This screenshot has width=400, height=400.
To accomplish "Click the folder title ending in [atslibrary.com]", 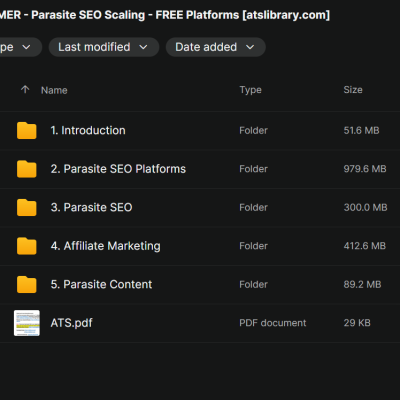I will click(165, 15).
